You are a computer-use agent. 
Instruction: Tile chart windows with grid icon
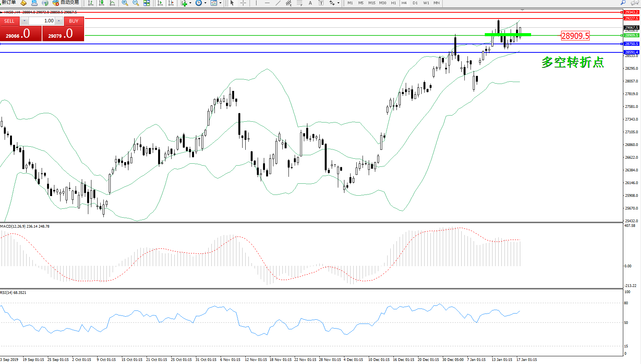click(147, 3)
